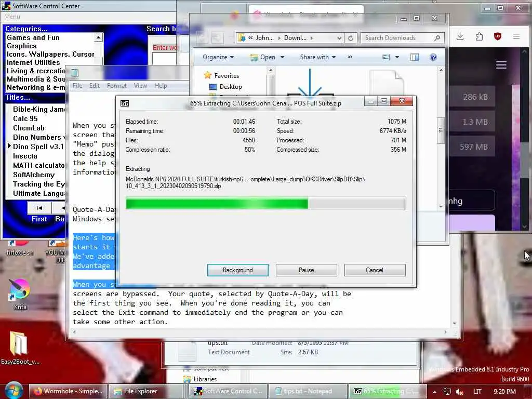Select ChemLab title
The height and width of the screenshot is (399, 532).
point(29,128)
